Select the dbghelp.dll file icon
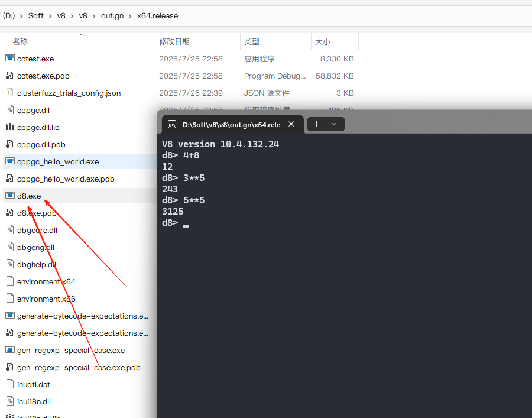The image size is (532, 418). [9, 264]
